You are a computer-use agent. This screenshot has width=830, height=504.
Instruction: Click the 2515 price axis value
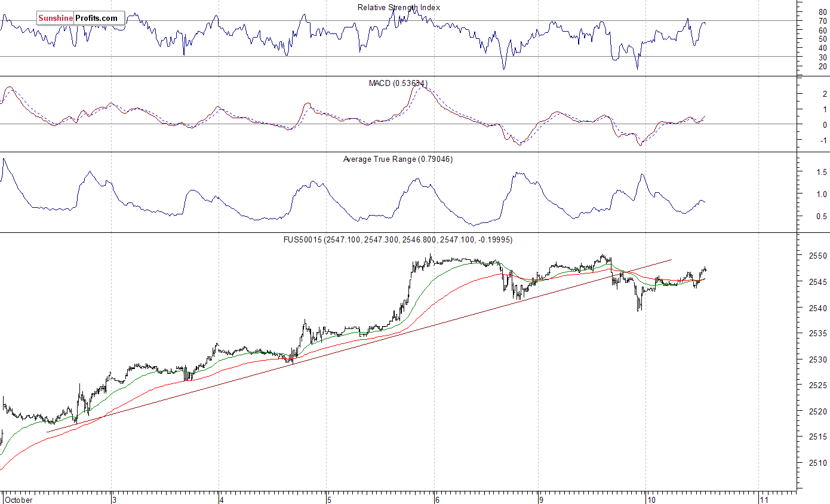tap(819, 437)
